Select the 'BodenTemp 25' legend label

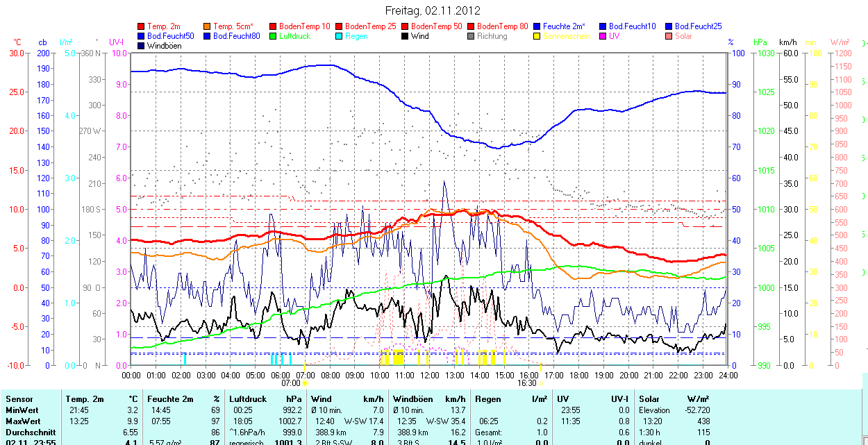371,26
